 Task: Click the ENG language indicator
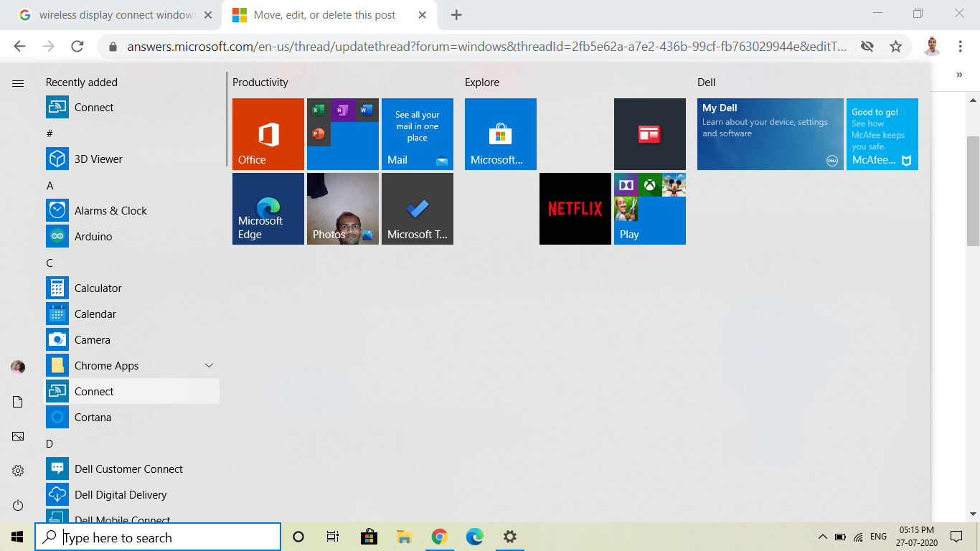(x=878, y=537)
